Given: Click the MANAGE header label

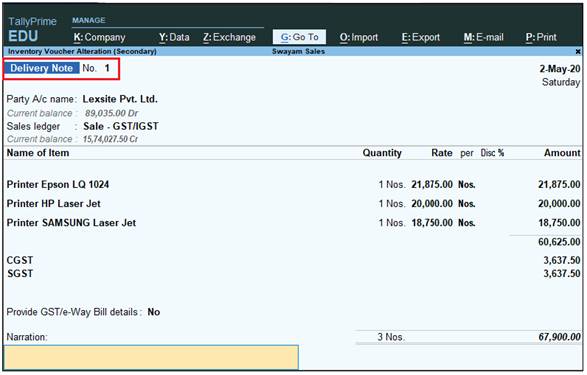Looking at the screenshot, I should [89, 20].
